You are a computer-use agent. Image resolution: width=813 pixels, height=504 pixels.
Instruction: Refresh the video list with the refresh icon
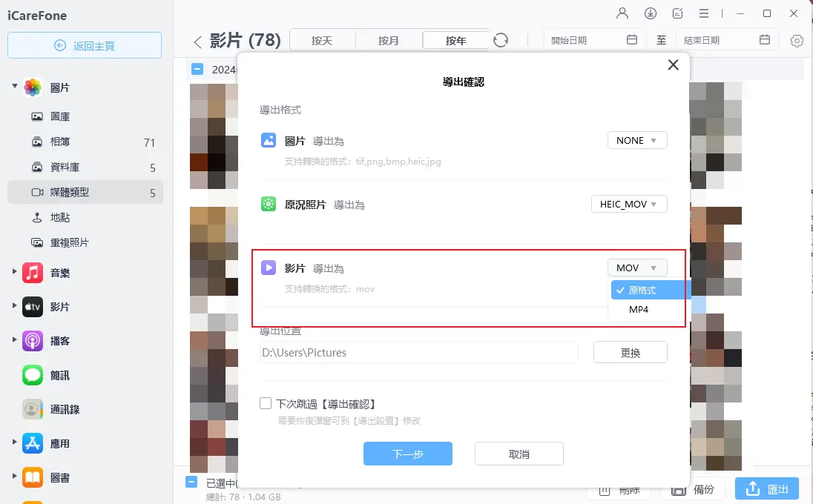pyautogui.click(x=501, y=40)
